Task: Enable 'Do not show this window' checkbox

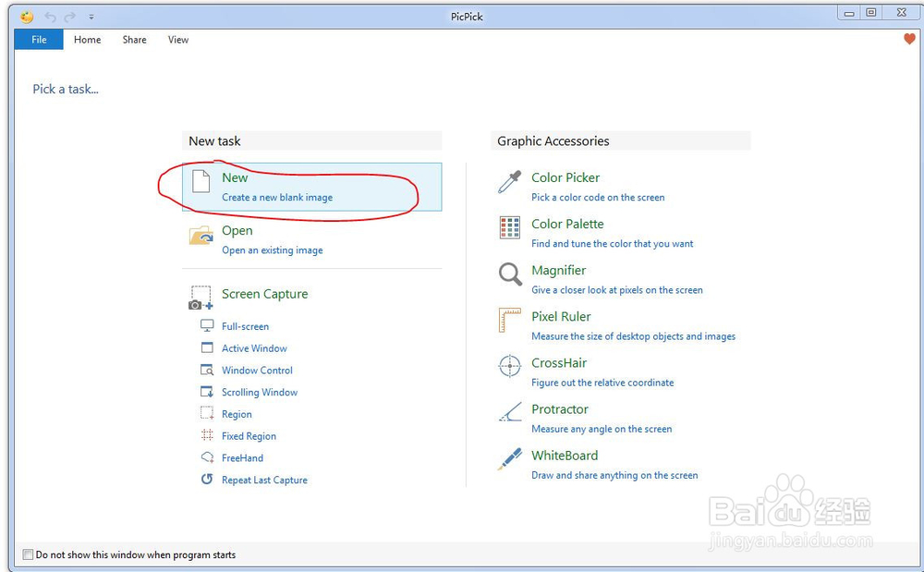Action: (28, 554)
